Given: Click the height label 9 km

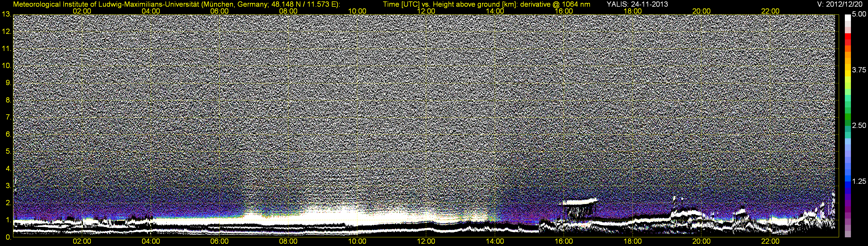Looking at the screenshot, I should pos(8,83).
